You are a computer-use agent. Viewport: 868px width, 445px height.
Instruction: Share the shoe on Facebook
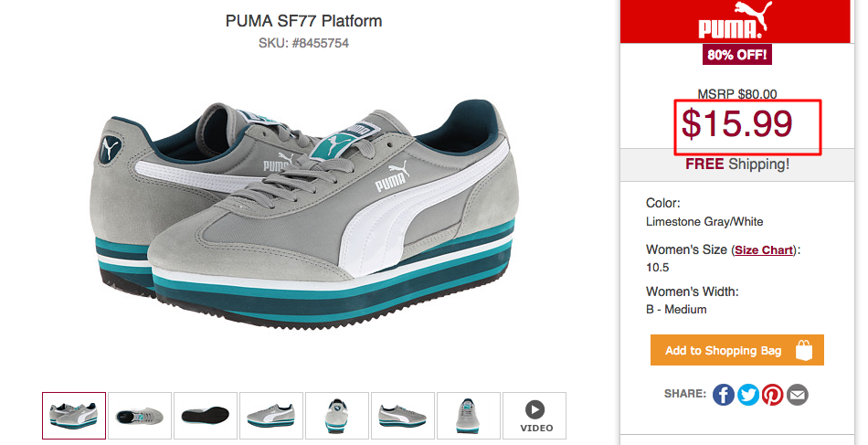tap(723, 395)
